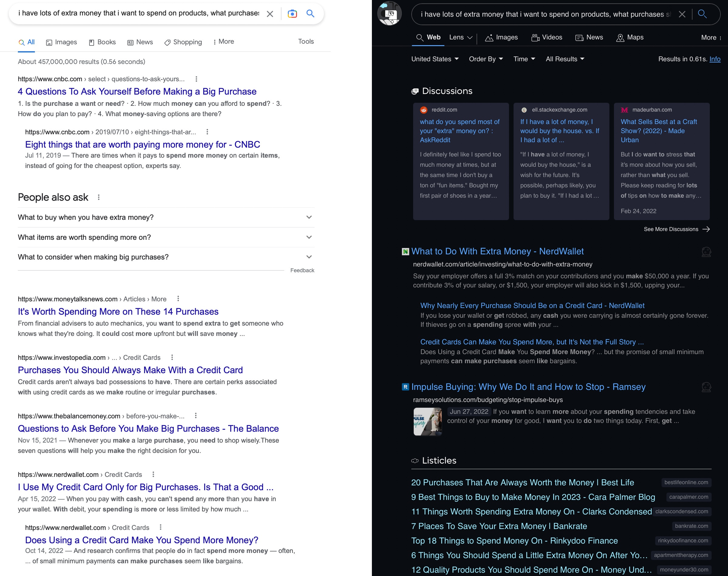
Task: Expand 'What to consider when making big purchases?'
Action: point(166,257)
